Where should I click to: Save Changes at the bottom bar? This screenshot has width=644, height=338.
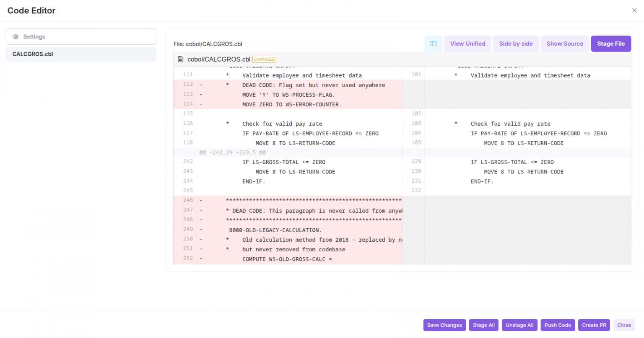pos(444,325)
